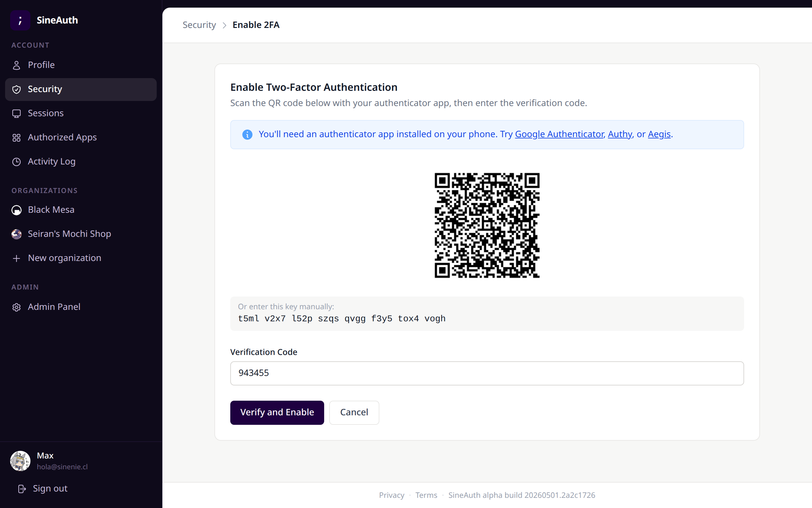
Task: Open the Terms footer link
Action: pos(426,495)
